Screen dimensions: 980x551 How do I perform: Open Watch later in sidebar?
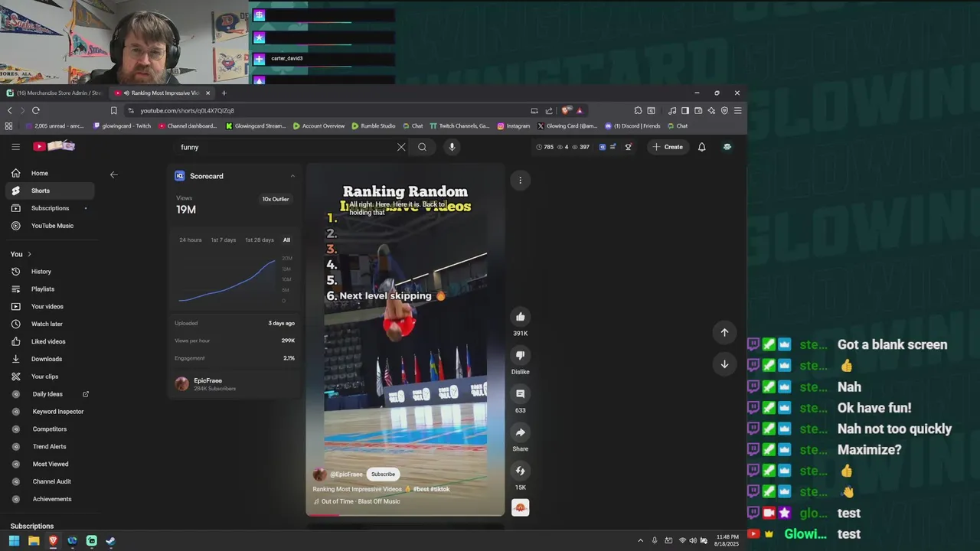point(50,324)
